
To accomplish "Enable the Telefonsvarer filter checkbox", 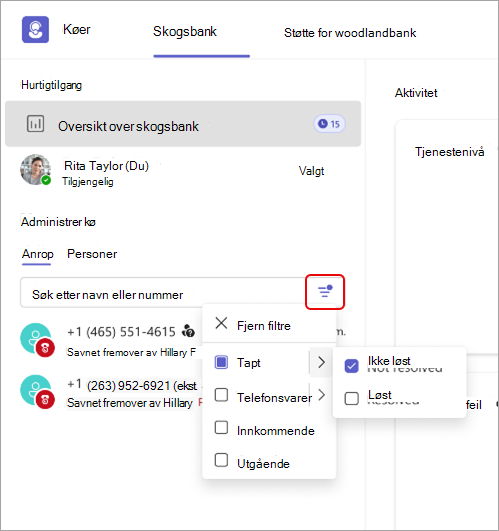I will [221, 395].
